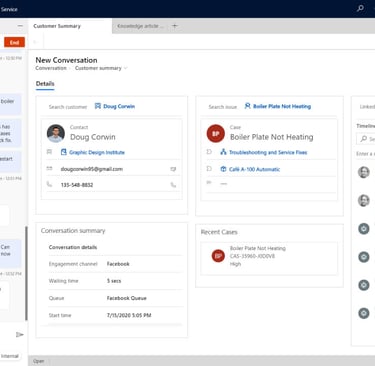Open the Café A-100 Automatic product link

click(x=254, y=169)
